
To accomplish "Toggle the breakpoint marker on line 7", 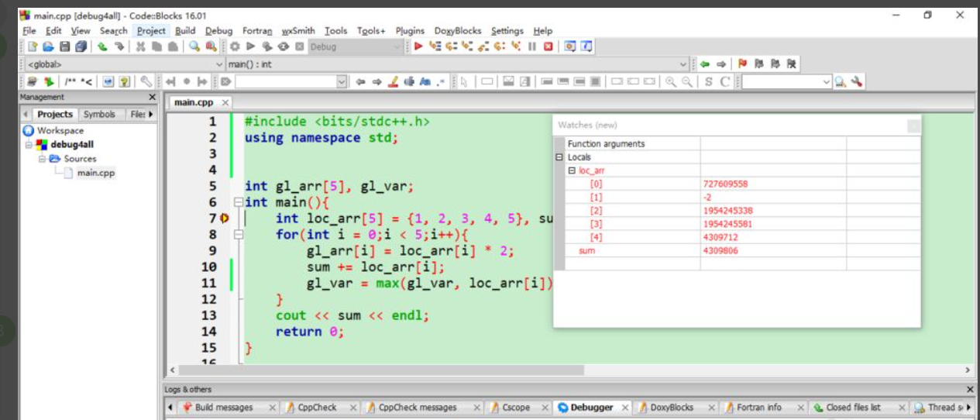I will coord(225,219).
